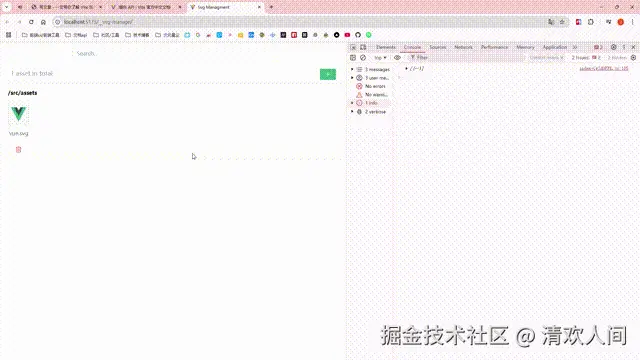Expand the logged object in the console
640x360 pixels.
(x=407, y=69)
